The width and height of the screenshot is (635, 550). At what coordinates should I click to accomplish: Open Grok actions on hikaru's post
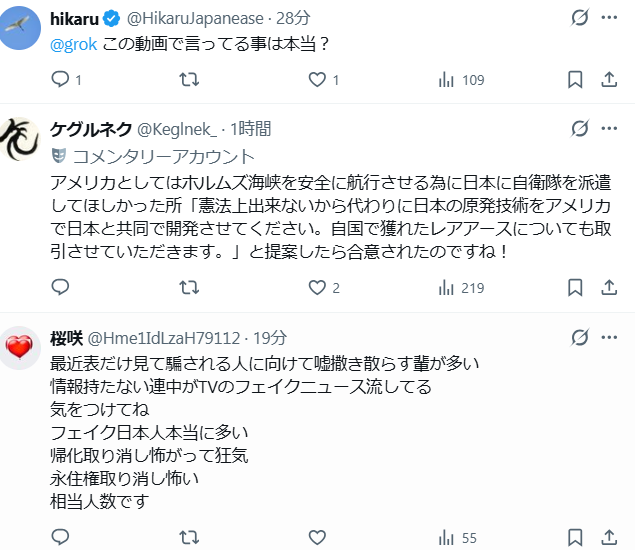click(x=579, y=19)
